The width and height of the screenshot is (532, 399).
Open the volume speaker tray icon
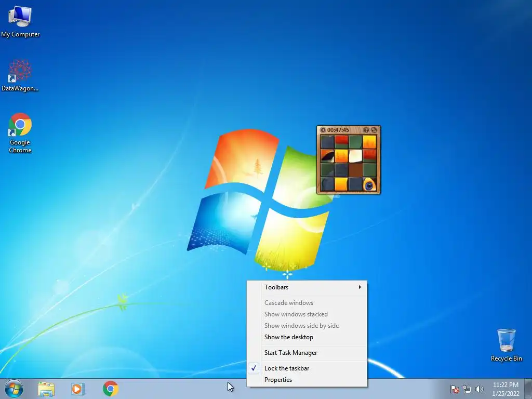pos(479,389)
